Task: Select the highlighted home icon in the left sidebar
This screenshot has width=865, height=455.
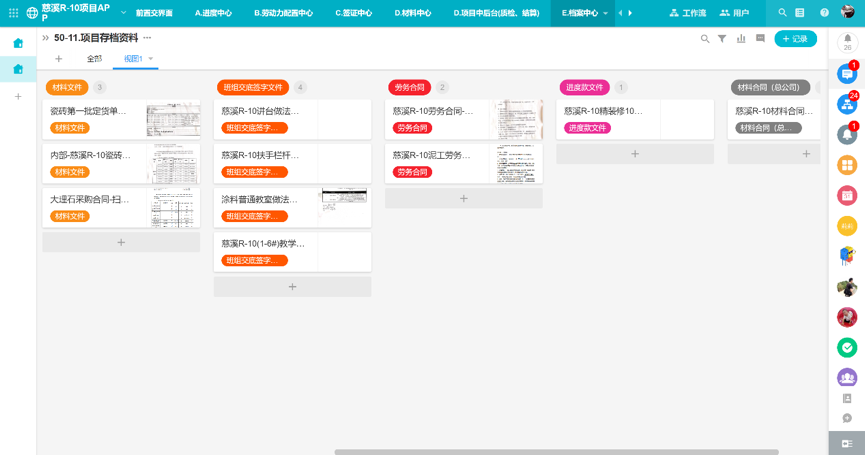Action: coord(18,69)
